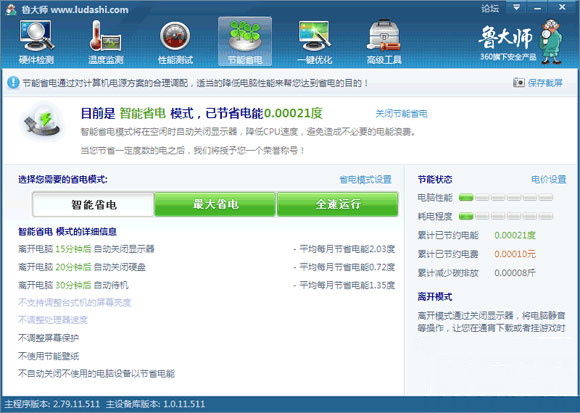Image resolution: width=580 pixels, height=413 pixels.
Task: Click the camera icon beside 保存截屏
Action: [519, 82]
